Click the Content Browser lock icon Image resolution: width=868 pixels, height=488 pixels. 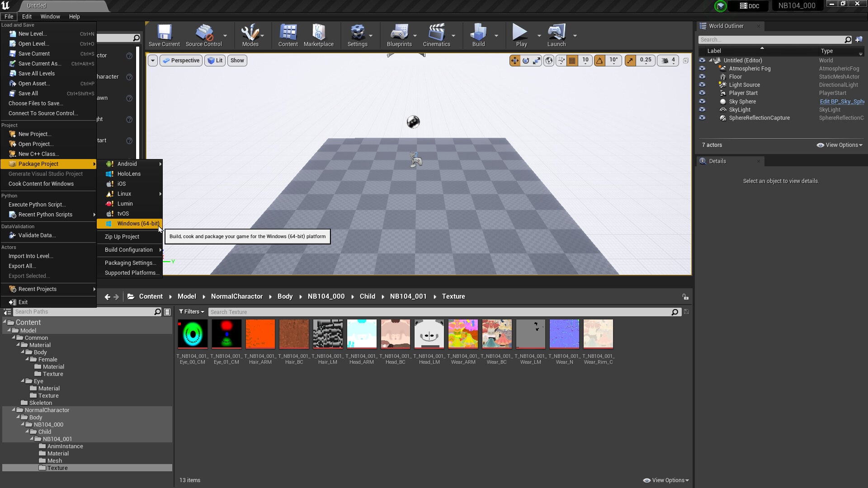tap(685, 297)
